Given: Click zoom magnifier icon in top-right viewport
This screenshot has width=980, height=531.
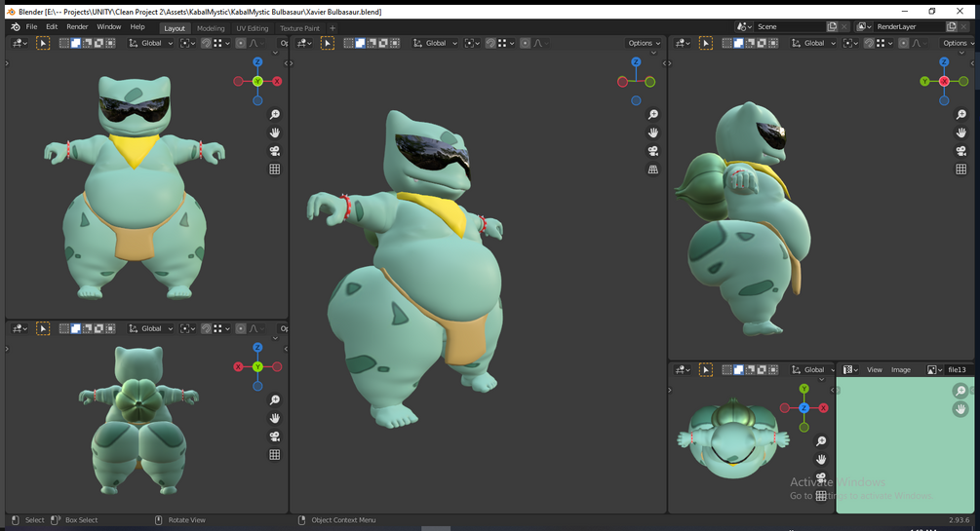Looking at the screenshot, I should pos(961,114).
